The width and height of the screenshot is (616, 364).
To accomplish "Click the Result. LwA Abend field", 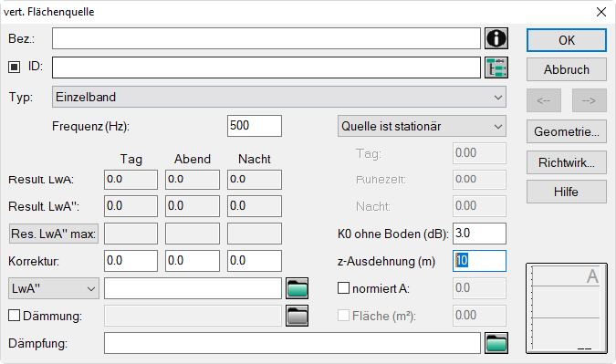I will tap(193, 180).
